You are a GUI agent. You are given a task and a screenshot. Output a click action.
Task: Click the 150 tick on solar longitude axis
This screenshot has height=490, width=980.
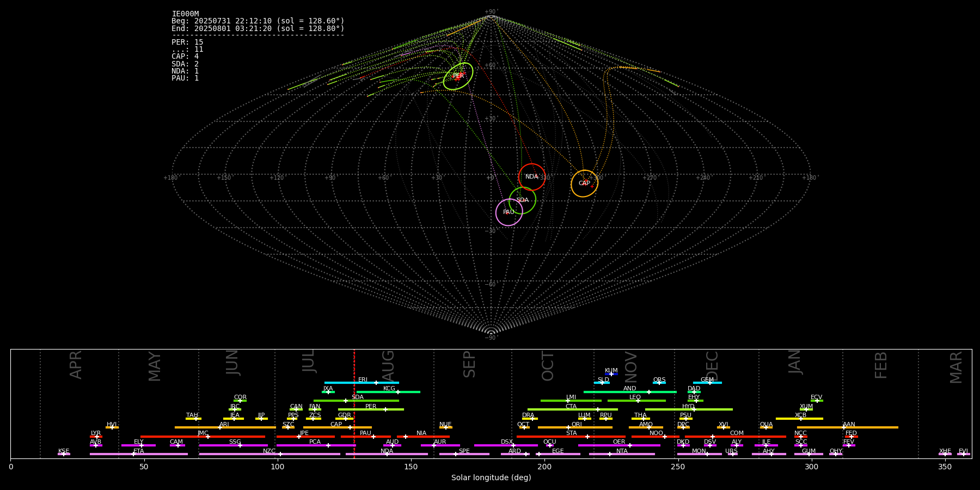point(411,467)
